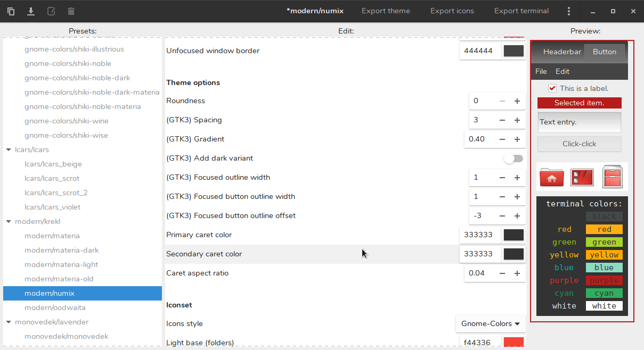Click the rename preset icon
Screen dimensions: 644x350
[51, 11]
